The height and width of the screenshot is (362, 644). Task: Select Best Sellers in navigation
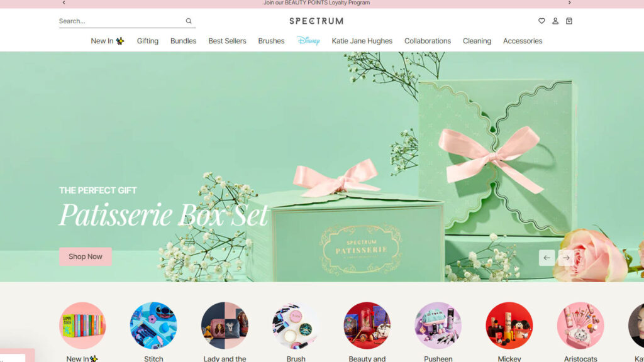[x=227, y=41]
